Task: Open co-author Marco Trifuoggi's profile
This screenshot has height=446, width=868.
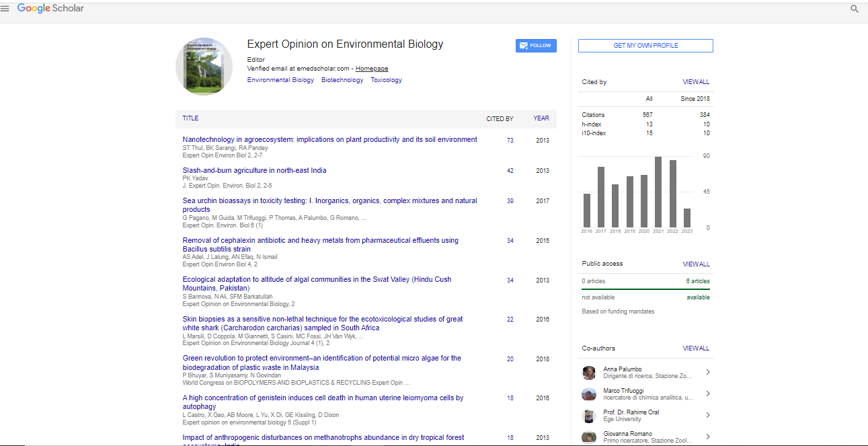Action: pyautogui.click(x=623, y=391)
